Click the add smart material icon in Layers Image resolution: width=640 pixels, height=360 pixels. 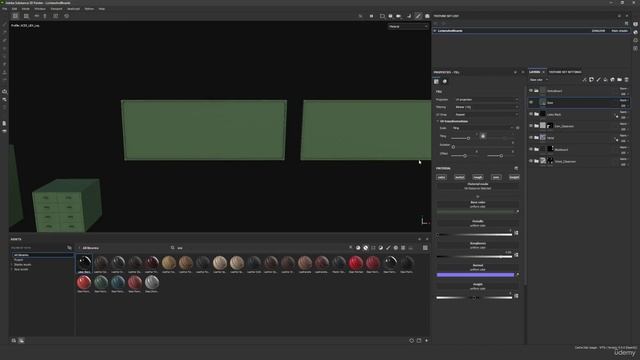[612, 80]
